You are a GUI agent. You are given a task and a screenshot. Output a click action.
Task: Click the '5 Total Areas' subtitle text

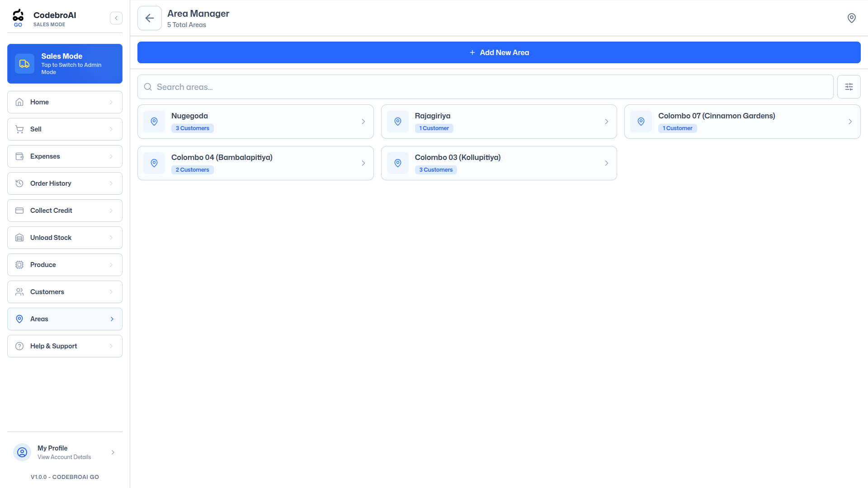tap(187, 25)
